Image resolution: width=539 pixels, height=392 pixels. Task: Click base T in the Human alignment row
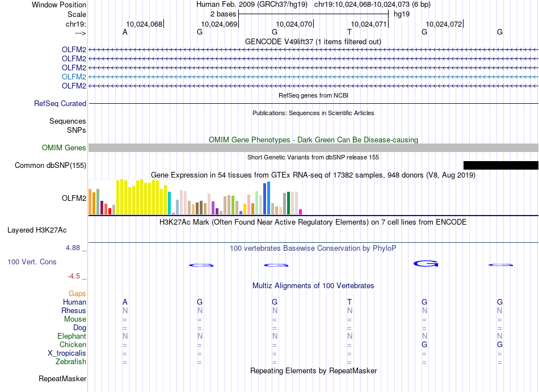tap(349, 302)
